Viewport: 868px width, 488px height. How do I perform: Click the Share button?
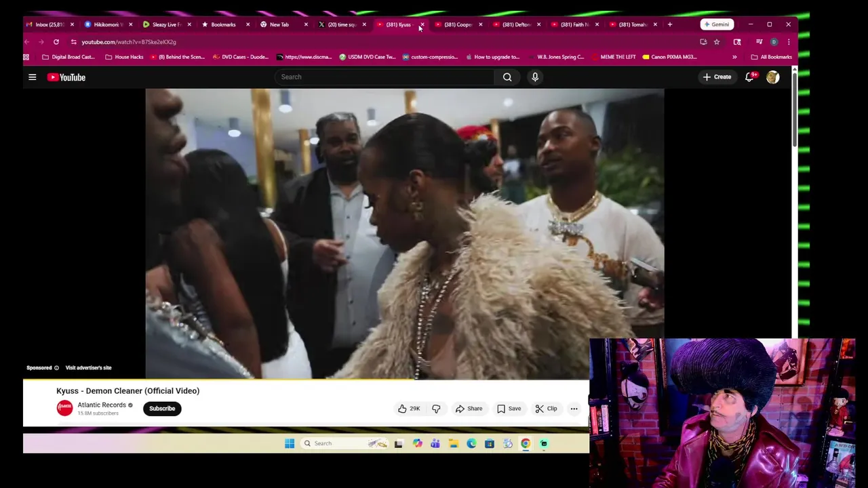pyautogui.click(x=469, y=409)
